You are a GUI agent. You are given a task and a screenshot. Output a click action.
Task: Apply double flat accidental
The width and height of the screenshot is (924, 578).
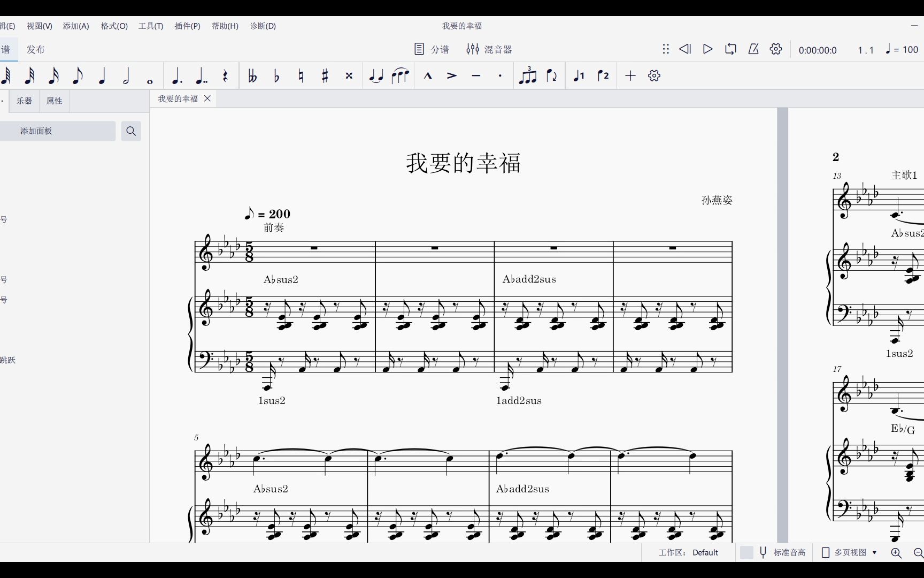click(x=252, y=76)
